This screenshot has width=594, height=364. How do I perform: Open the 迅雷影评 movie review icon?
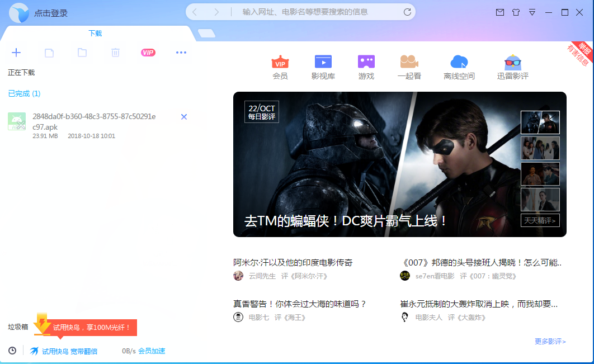pyautogui.click(x=512, y=62)
